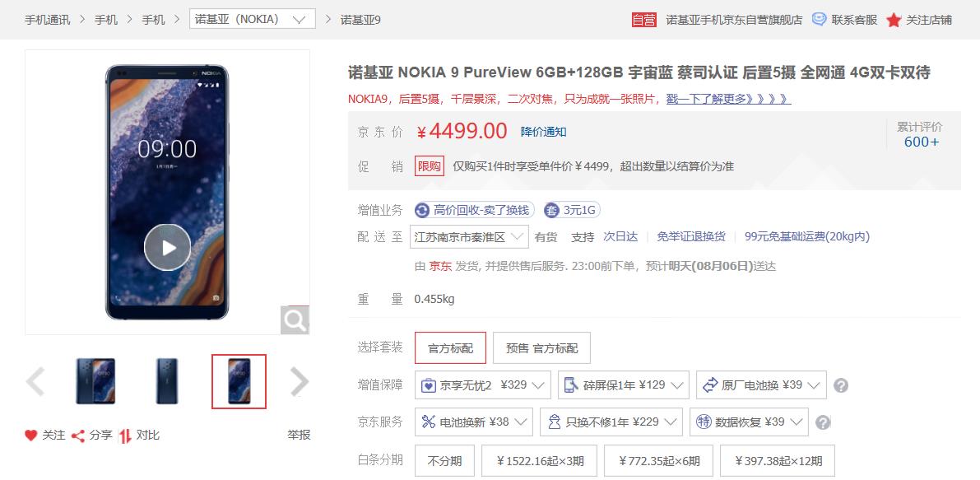Viewport: 980px width, 480px height.
Task: Click the magnifier zoom icon on product image
Action: click(x=295, y=320)
